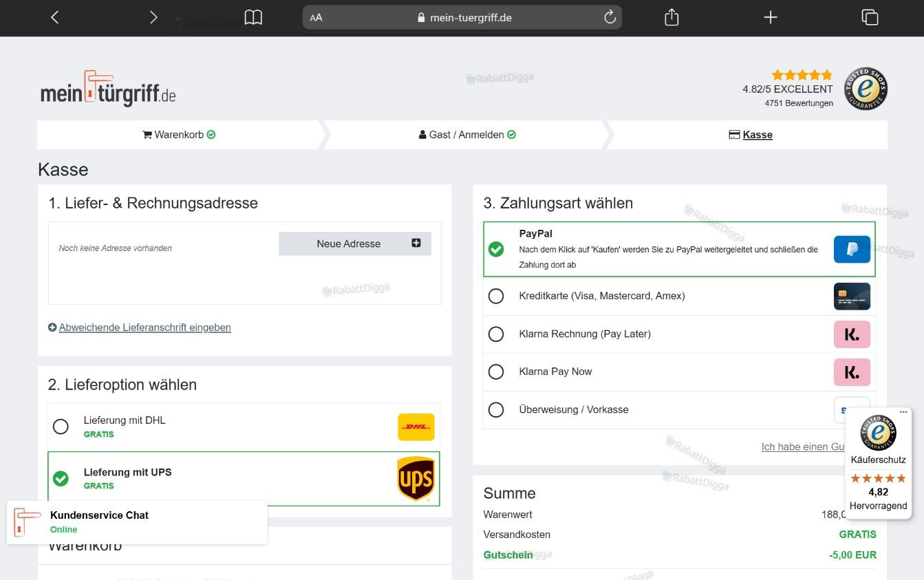Image resolution: width=924 pixels, height=580 pixels.
Task: Click the Klarna Rechnung logo
Action: click(x=852, y=334)
